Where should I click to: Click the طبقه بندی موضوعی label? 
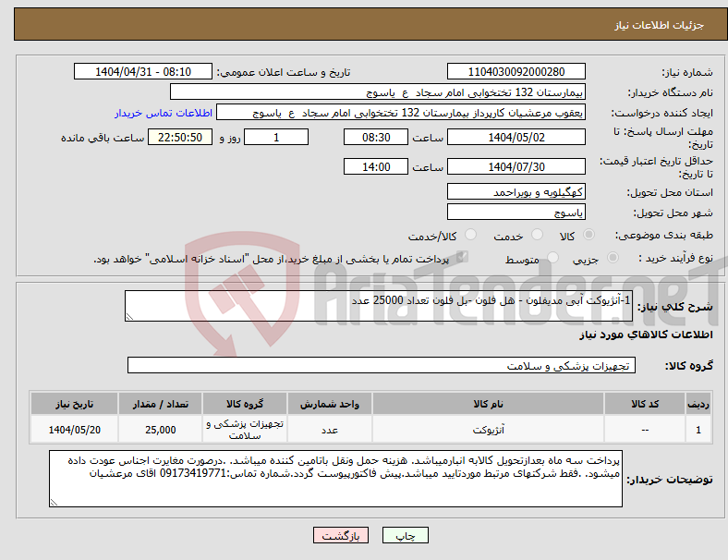click(664, 235)
